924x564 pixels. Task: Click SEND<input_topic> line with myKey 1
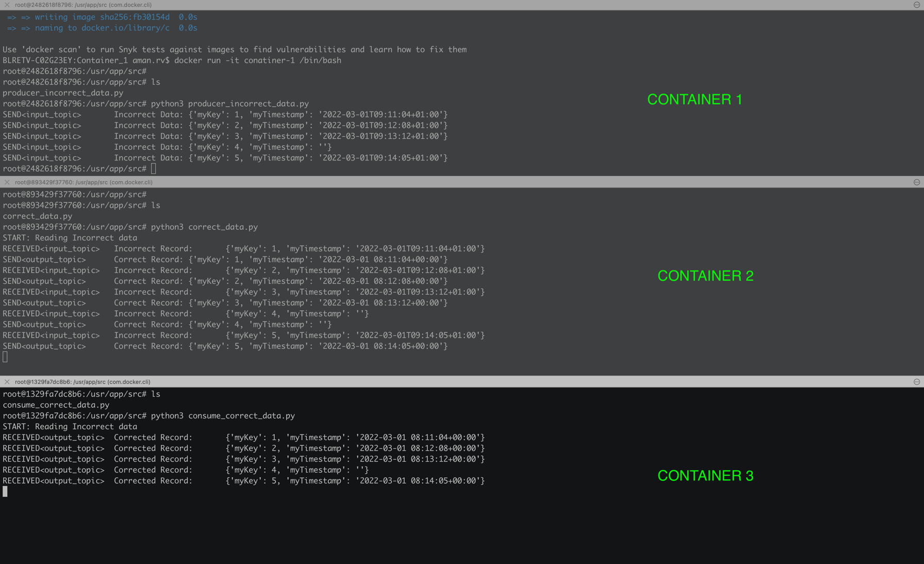coord(225,115)
